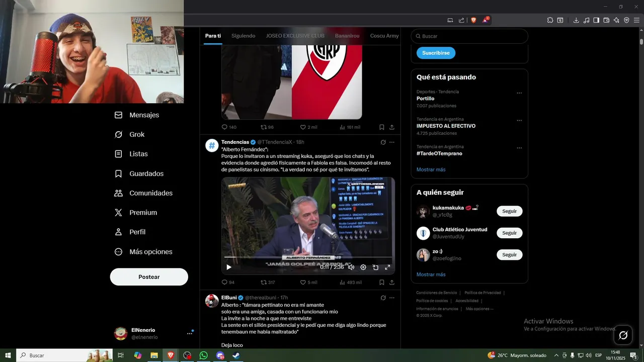Viewport: 644px width, 362px height.
Task: Play the Alberto Fernández video
Action: [229, 267]
